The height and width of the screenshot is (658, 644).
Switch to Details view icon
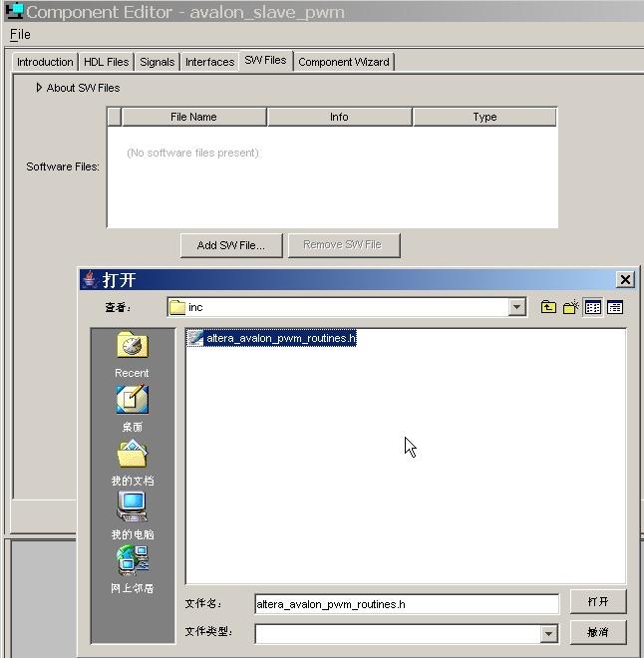tap(615, 307)
